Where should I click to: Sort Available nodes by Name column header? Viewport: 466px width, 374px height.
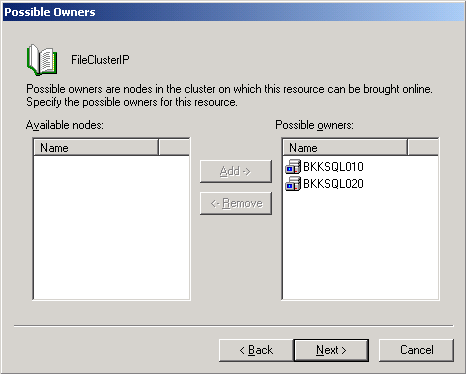pos(96,148)
